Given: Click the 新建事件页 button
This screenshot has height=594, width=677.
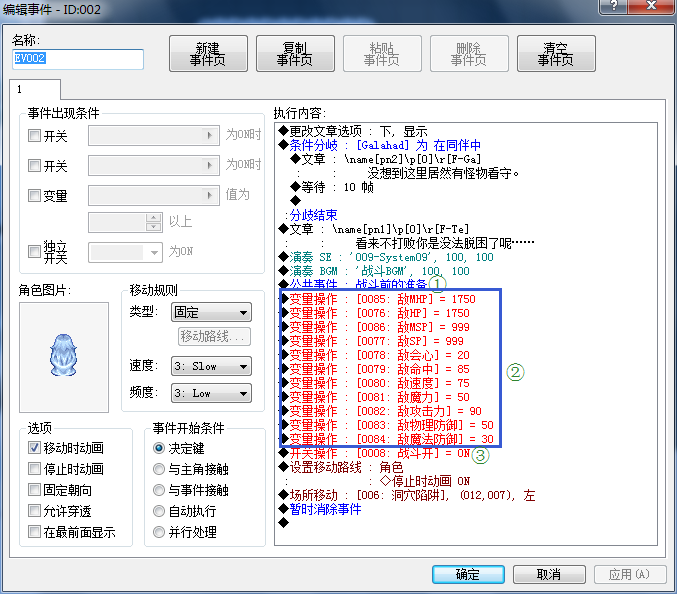Looking at the screenshot, I should (207, 54).
